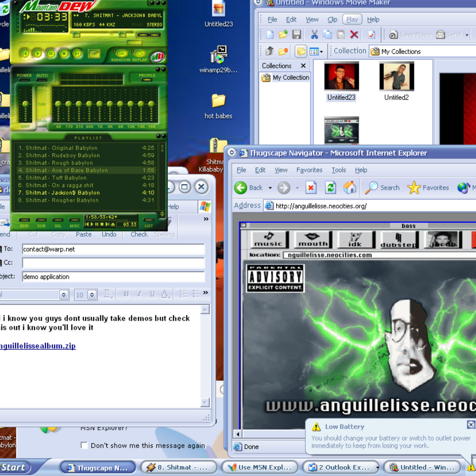The width and height of the screenshot is (476, 476).
Task: Delete clip with the red X icon
Action: pos(354,35)
